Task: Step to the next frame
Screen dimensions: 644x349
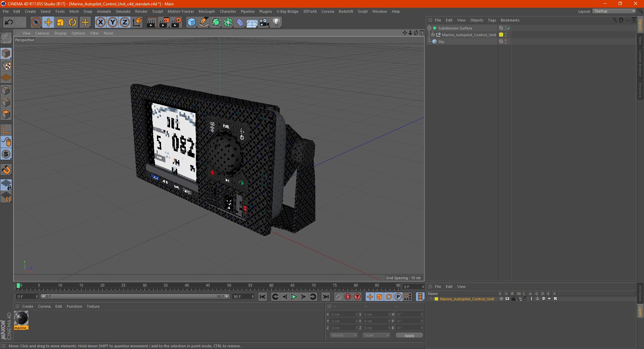Action: coord(303,297)
